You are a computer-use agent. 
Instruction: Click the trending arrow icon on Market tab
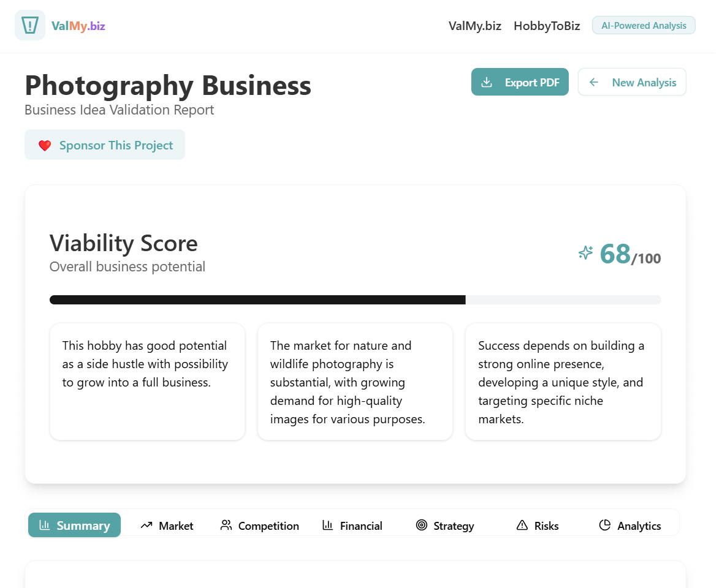click(146, 526)
